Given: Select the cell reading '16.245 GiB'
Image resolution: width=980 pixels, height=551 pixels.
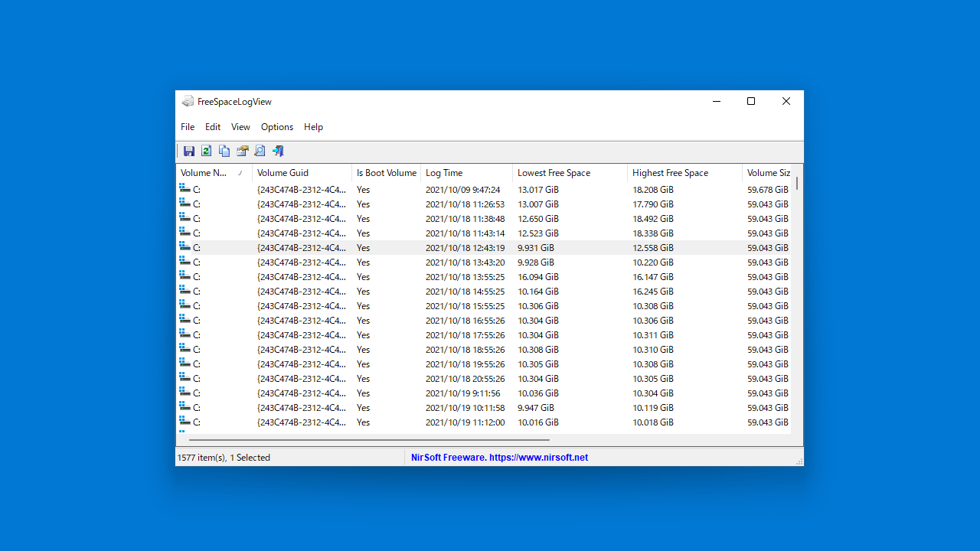Looking at the screenshot, I should [653, 292].
